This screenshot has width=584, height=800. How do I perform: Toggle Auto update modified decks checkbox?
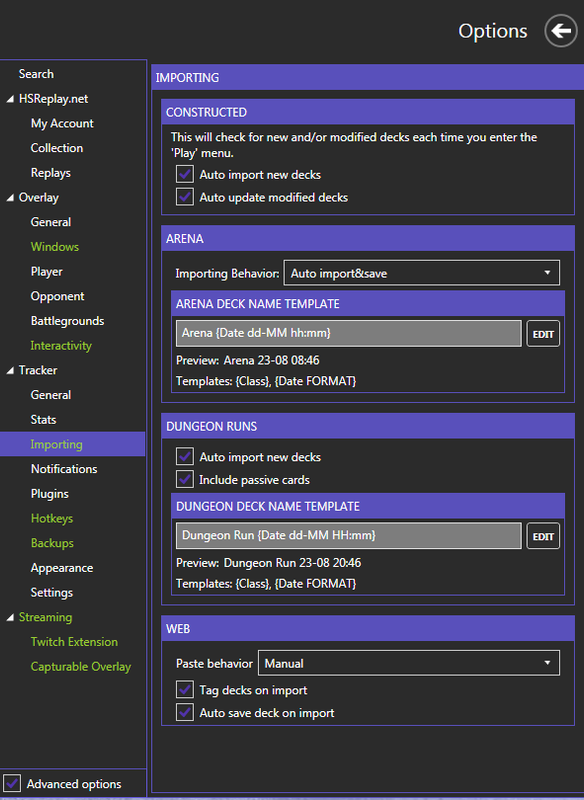tap(185, 197)
